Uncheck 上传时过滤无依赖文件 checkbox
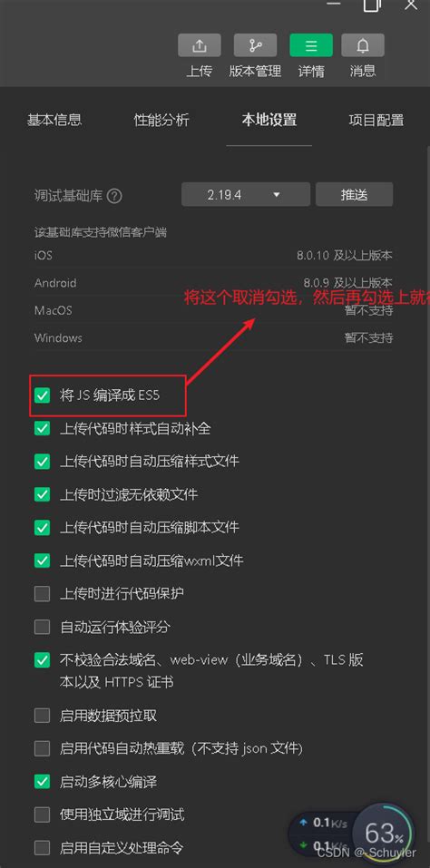Screen dimensions: 430x868 click(42, 494)
